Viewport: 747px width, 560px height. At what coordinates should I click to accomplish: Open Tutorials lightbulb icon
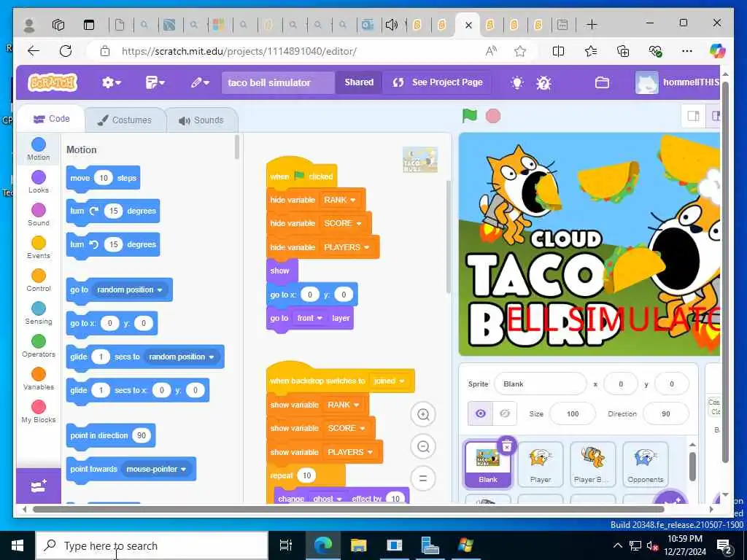(516, 83)
